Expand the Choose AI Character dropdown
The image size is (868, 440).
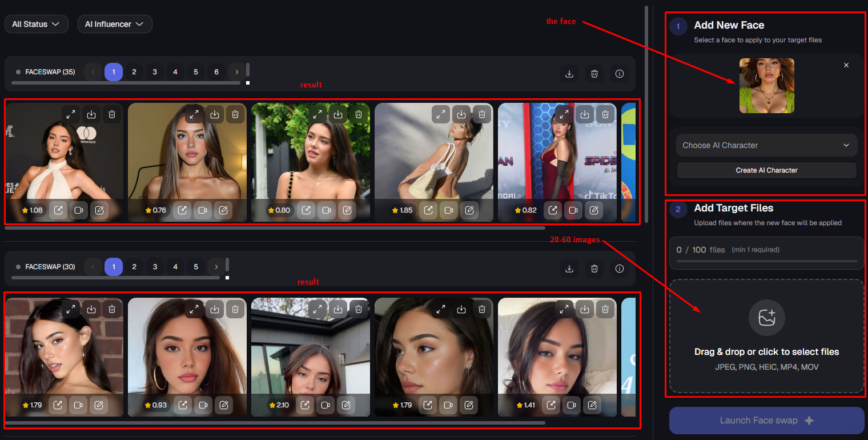tap(766, 145)
